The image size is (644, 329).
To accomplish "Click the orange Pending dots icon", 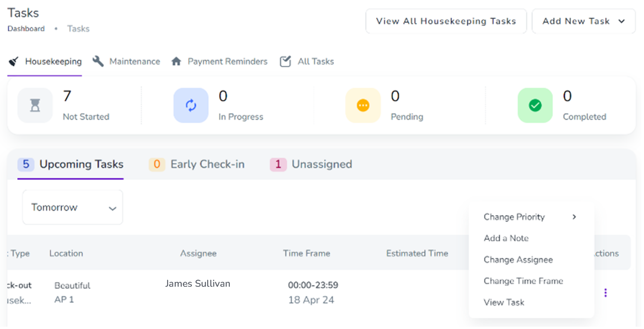I will click(363, 105).
